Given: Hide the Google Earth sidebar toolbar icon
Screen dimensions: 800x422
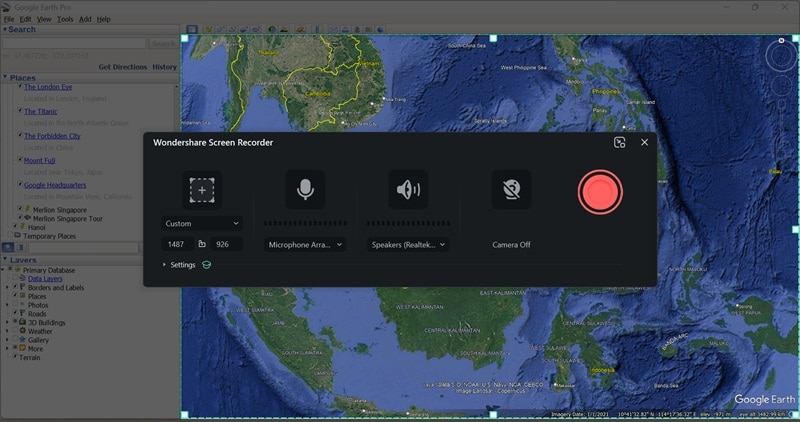Looking at the screenshot, I should [x=192, y=30].
